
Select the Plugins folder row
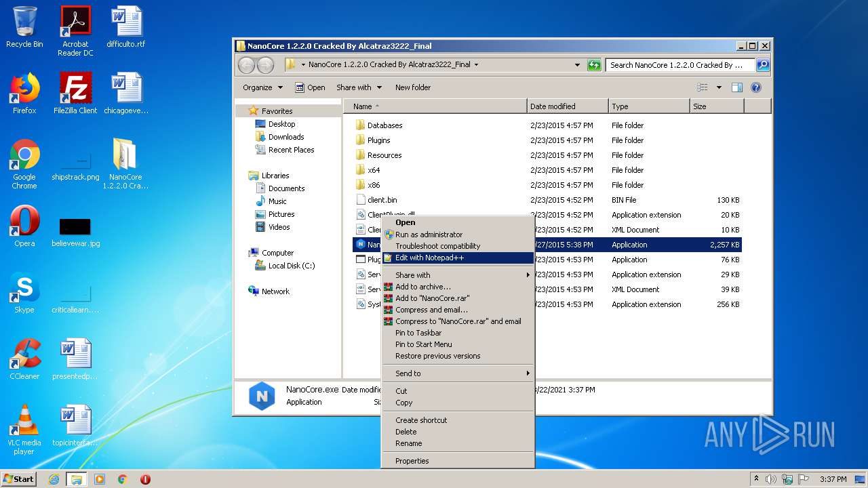(548, 140)
